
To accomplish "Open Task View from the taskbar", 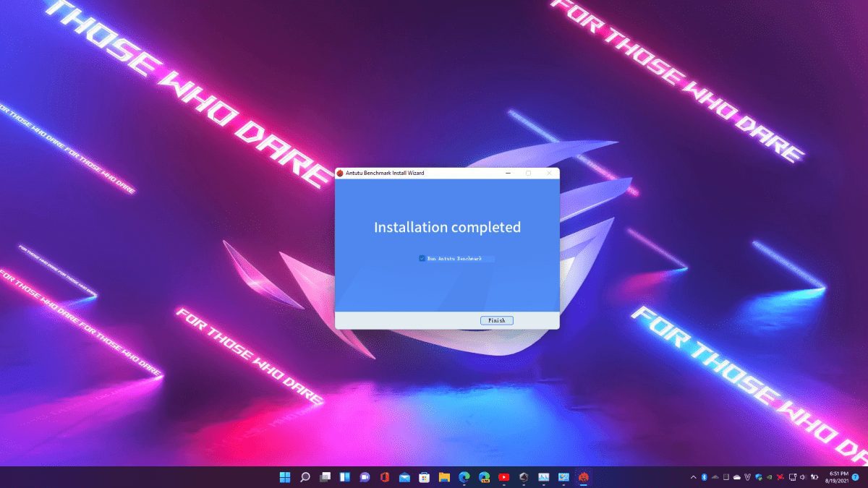I will 325,477.
